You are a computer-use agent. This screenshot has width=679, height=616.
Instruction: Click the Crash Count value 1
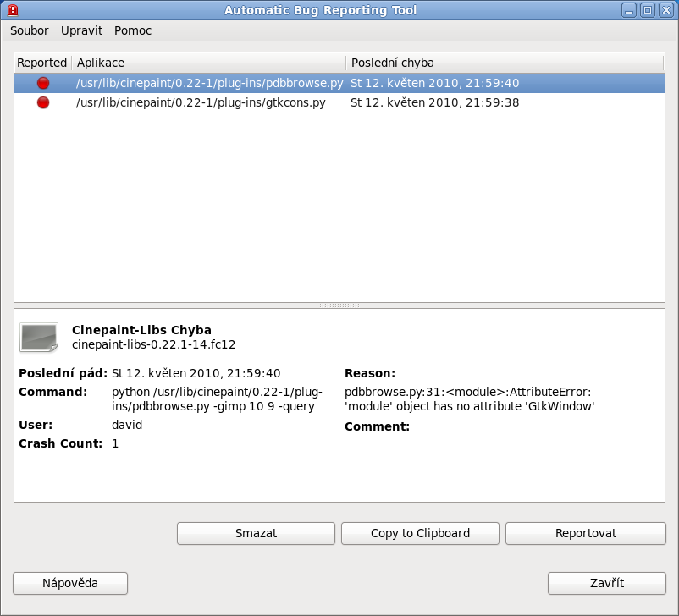pyautogui.click(x=115, y=443)
